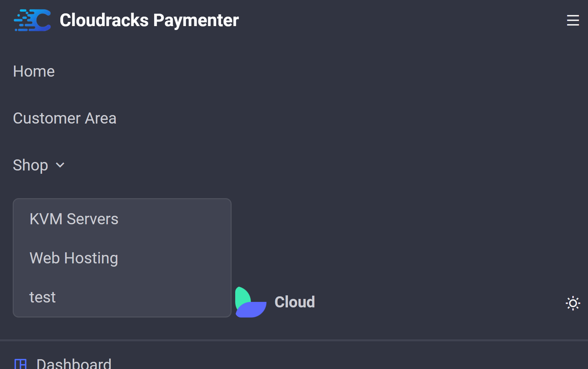The image size is (588, 369).
Task: Go to the Home page
Action: tap(34, 71)
